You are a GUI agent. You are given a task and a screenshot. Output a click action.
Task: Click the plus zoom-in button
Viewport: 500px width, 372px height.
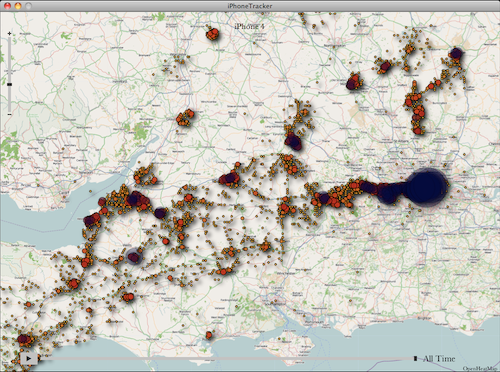(9, 33)
